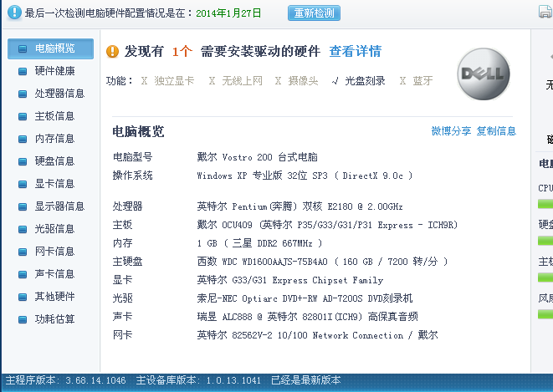Click the Optiarc DVD+-RW drive text
The image size is (553, 392).
(x=305, y=298)
